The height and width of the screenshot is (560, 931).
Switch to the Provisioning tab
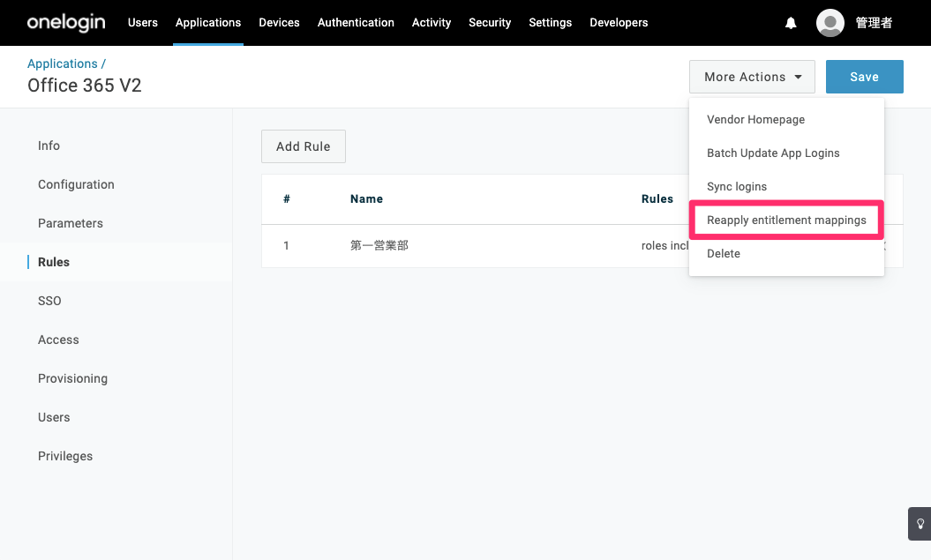pos(72,378)
